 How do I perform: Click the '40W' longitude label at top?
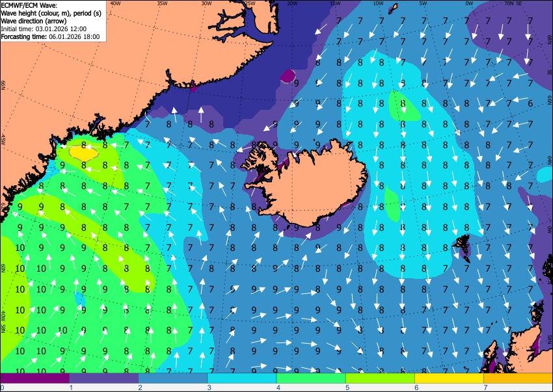(x=115, y=3)
